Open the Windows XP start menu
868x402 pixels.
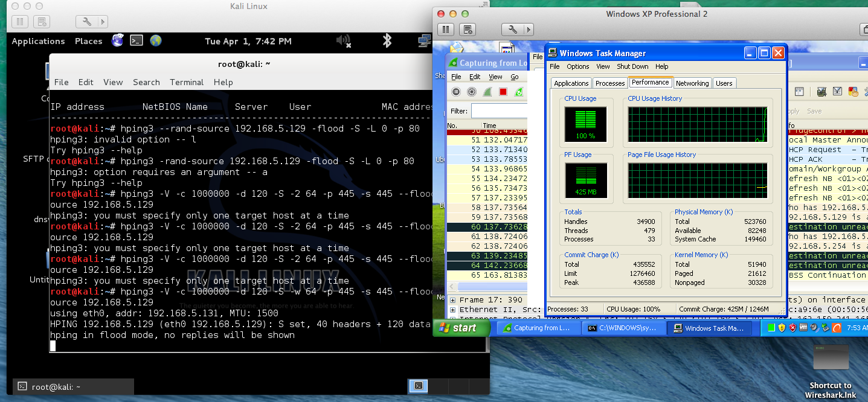point(462,328)
